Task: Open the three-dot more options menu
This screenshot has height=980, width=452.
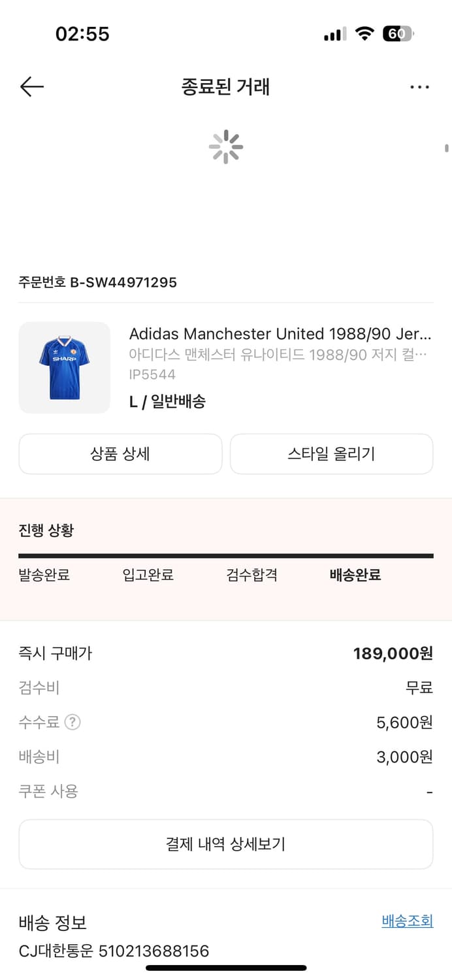Action: click(419, 87)
